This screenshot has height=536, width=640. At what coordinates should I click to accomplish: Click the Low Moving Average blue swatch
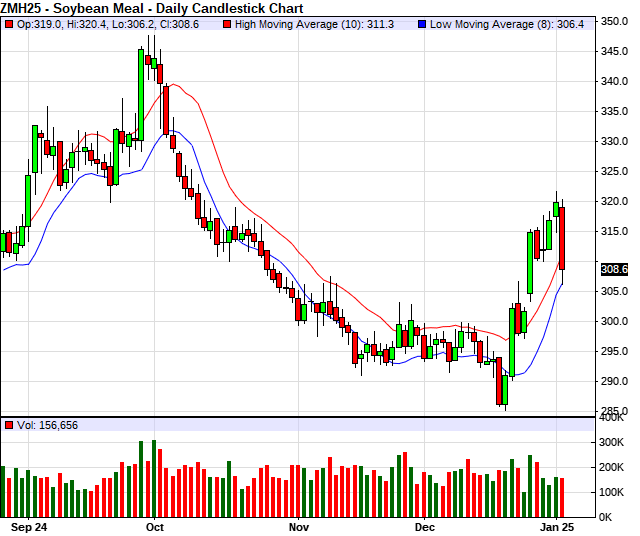coord(423,24)
